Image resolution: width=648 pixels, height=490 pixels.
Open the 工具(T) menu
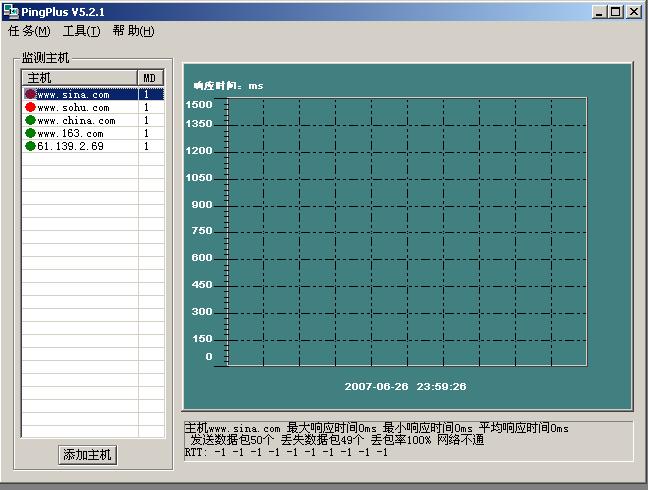tap(81, 31)
